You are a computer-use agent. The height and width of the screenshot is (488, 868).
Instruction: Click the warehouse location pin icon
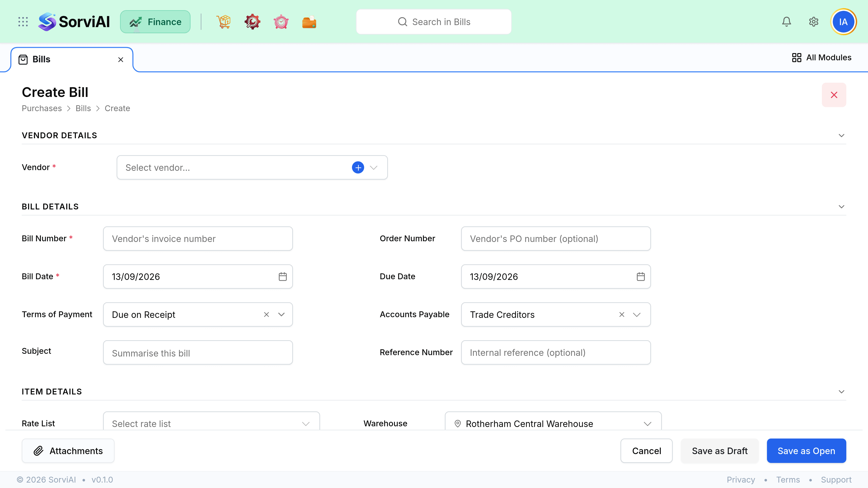tap(458, 423)
